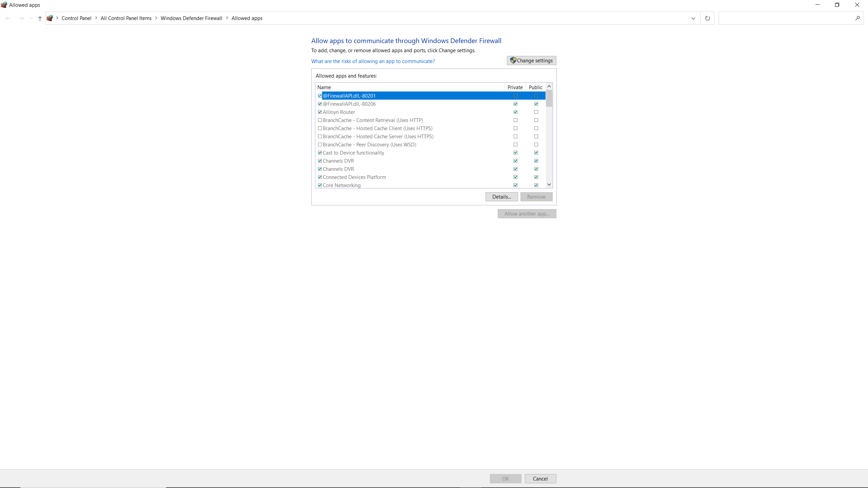Expand chevron after Control Panel breadcrumb
Image resolution: width=868 pixels, height=488 pixels.
click(96, 18)
